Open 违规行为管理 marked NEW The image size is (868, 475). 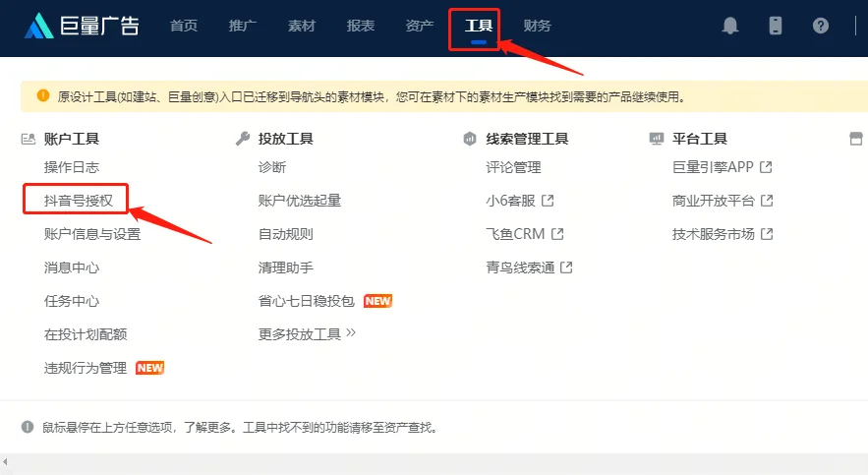pos(86,368)
